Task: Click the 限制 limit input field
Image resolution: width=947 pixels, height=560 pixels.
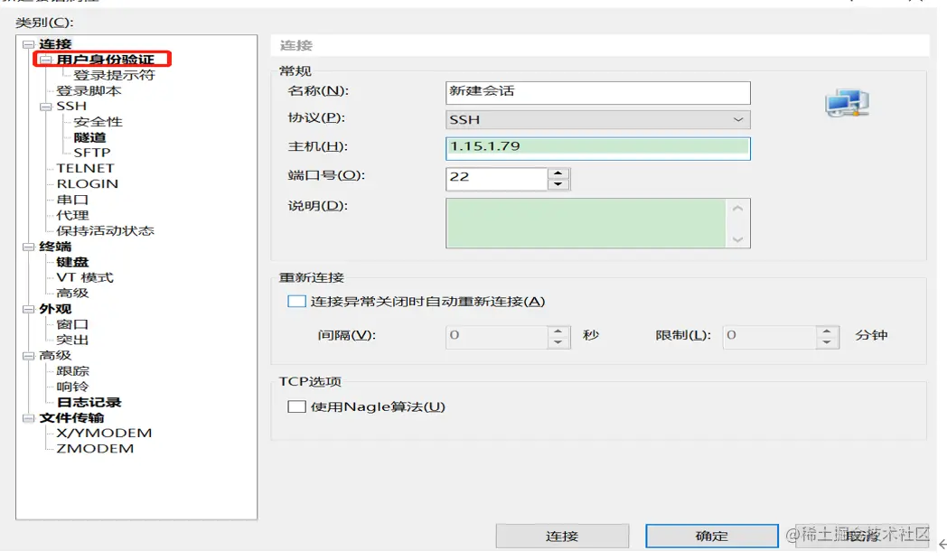Action: coord(770,337)
